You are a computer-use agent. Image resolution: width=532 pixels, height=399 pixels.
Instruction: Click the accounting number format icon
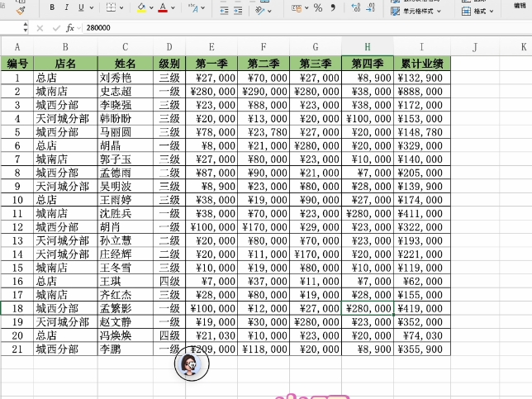click(297, 8)
